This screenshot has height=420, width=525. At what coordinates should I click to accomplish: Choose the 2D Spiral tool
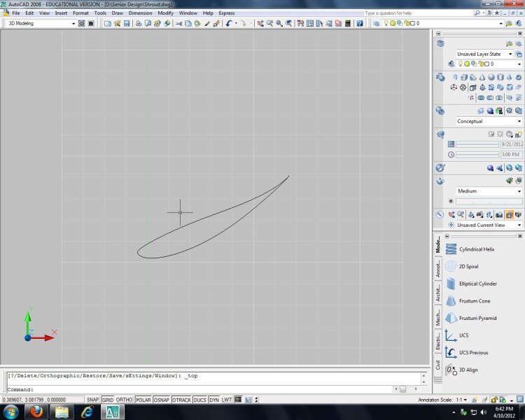[x=469, y=267]
